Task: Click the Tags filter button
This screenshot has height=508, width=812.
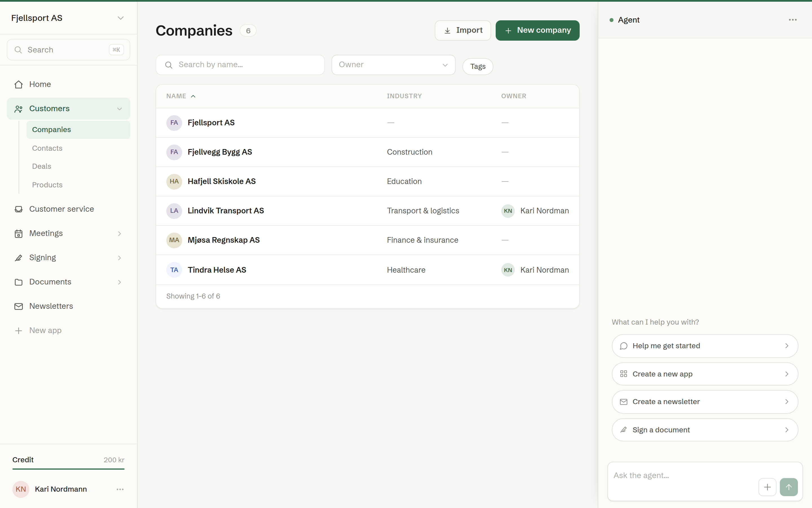Action: (477, 67)
